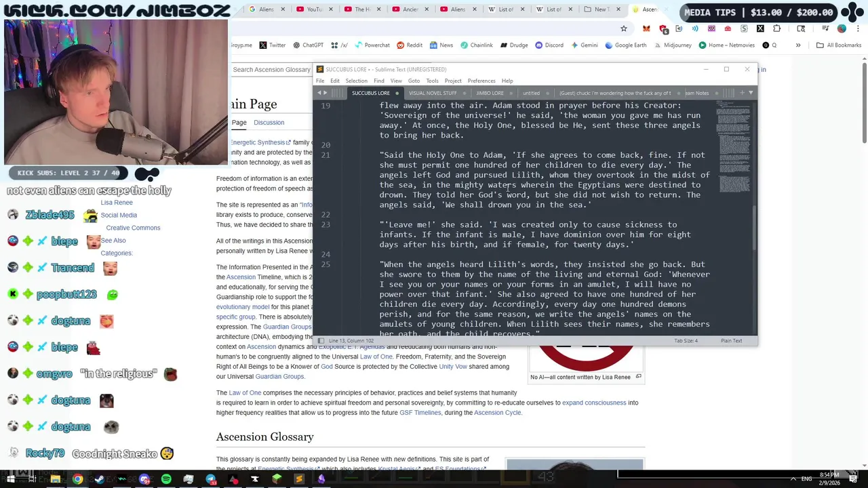Open Sublime Text from the taskbar

tap(299, 479)
